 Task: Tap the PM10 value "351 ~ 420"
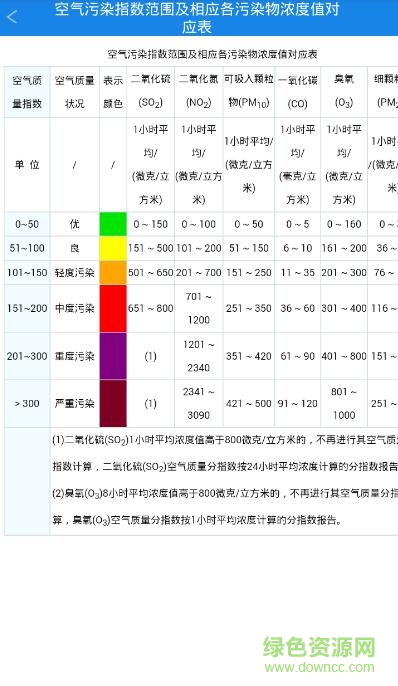click(x=249, y=356)
